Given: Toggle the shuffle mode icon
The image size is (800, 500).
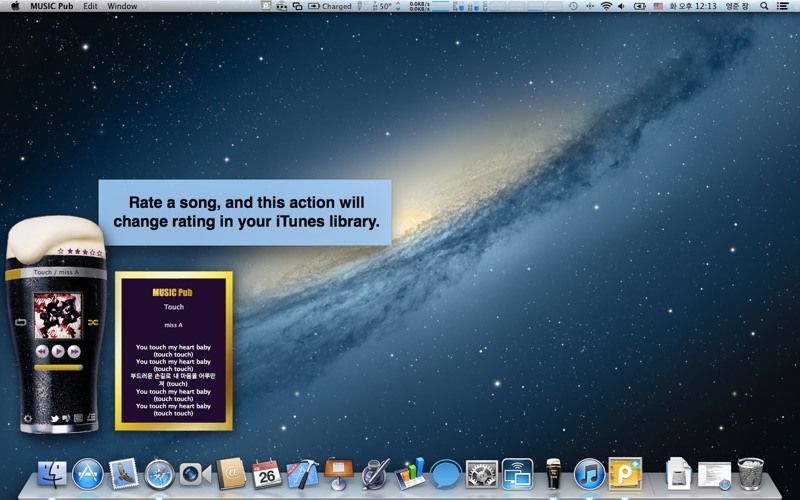Looking at the screenshot, I should [x=92, y=322].
